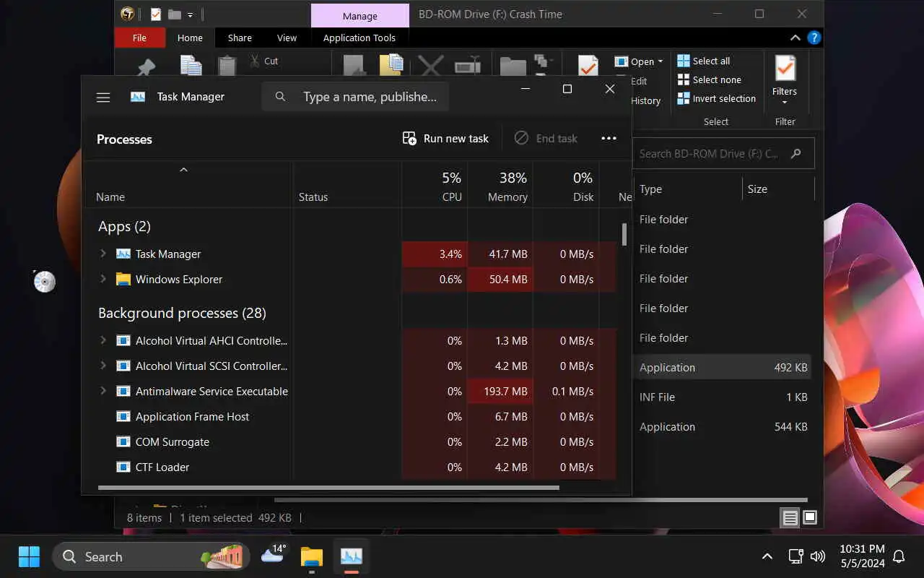Expand the Windows Explorer process group
Screen dimensions: 924x578
[x=103, y=279]
